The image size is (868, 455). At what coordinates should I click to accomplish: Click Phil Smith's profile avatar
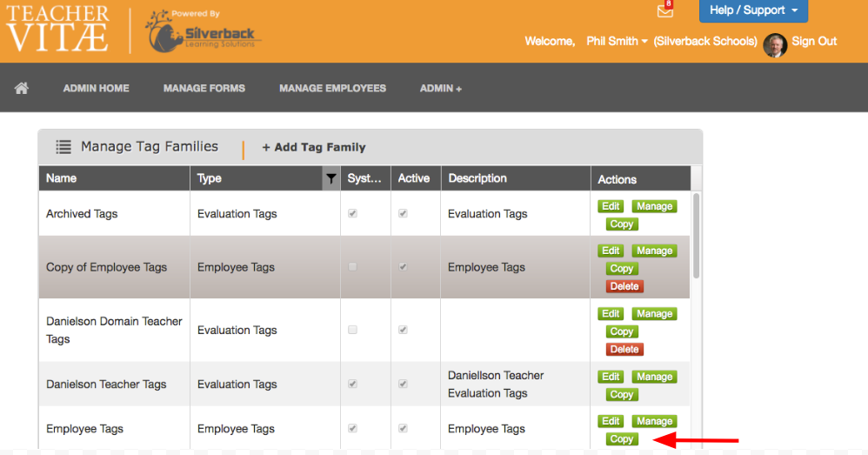pos(774,45)
